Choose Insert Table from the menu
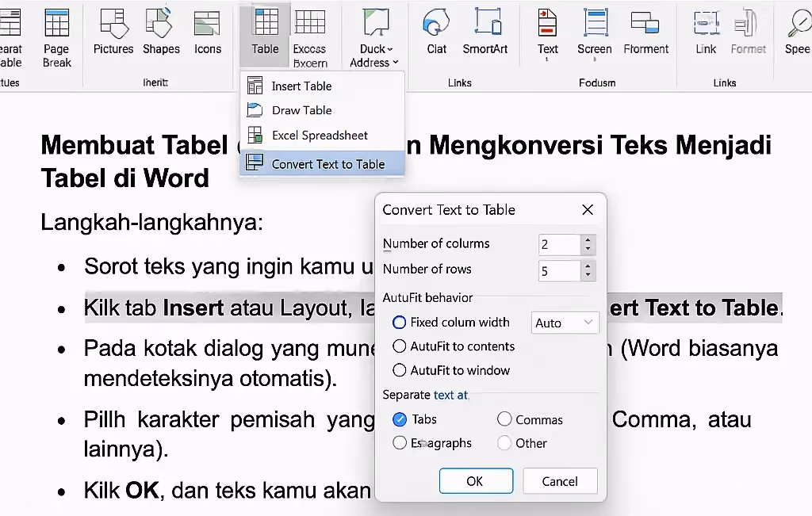 tap(321, 86)
